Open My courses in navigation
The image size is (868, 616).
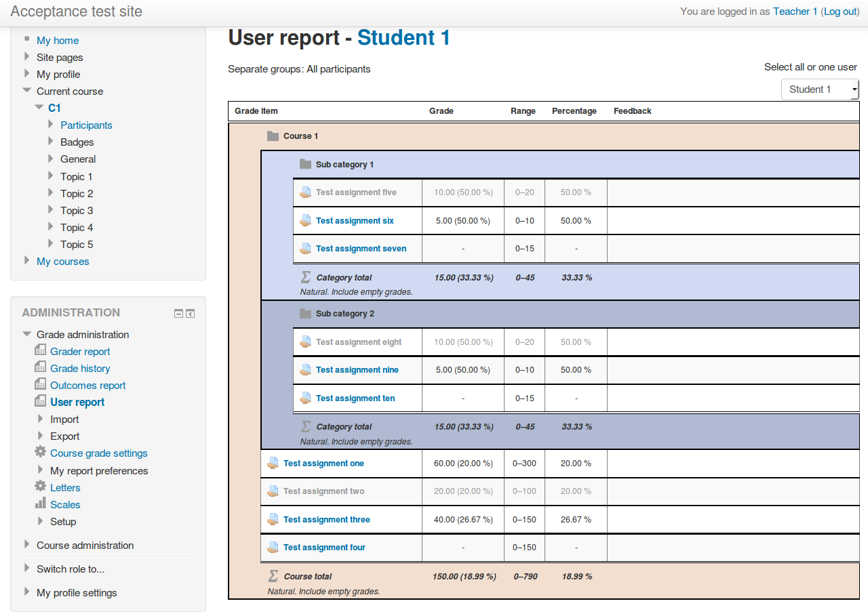[62, 262]
